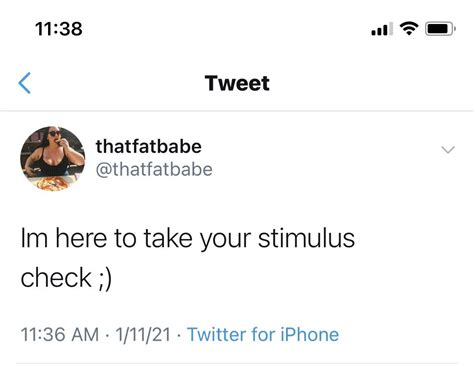Click the winking ;) emoticon
The height and width of the screenshot is (366, 474).
pyautogui.click(x=105, y=279)
